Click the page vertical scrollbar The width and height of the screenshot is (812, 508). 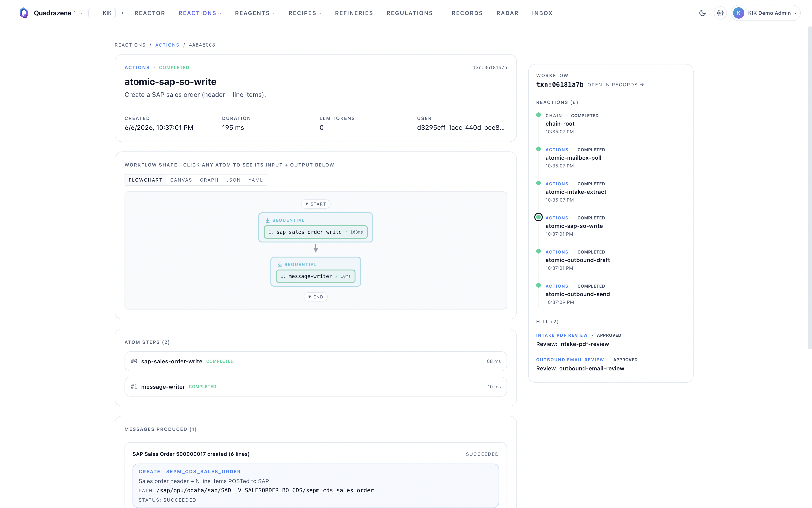coord(810,188)
